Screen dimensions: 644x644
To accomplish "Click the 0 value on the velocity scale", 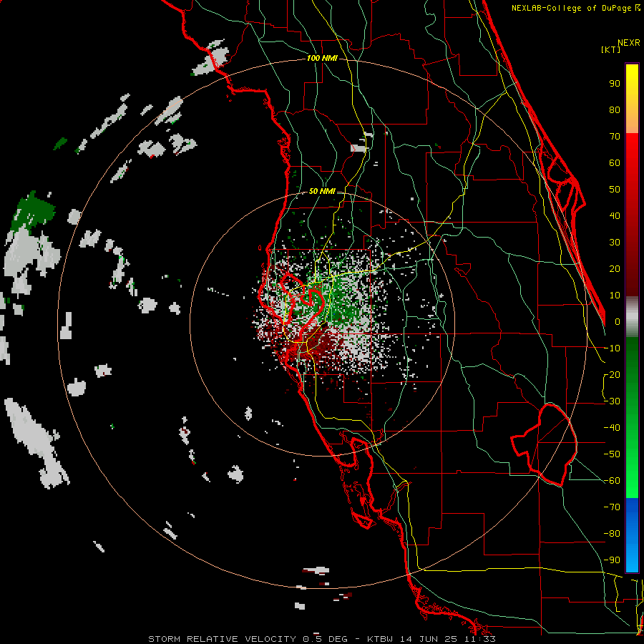I will click(618, 322).
